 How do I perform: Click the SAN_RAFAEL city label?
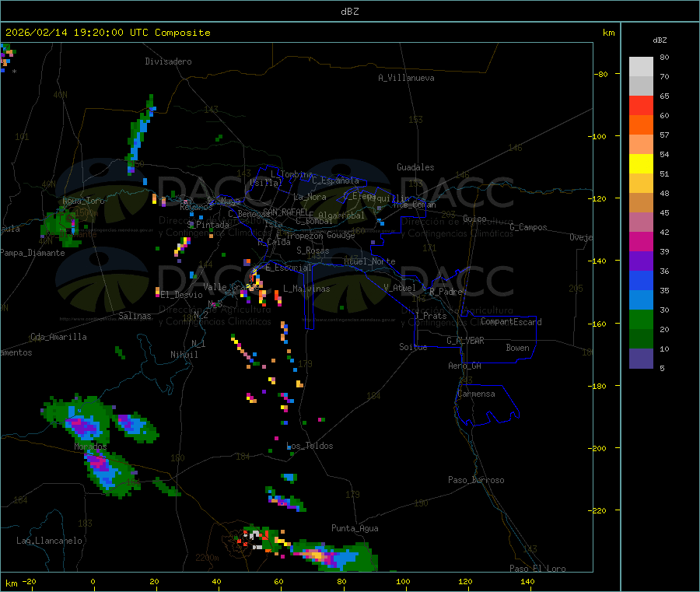pos(285,212)
